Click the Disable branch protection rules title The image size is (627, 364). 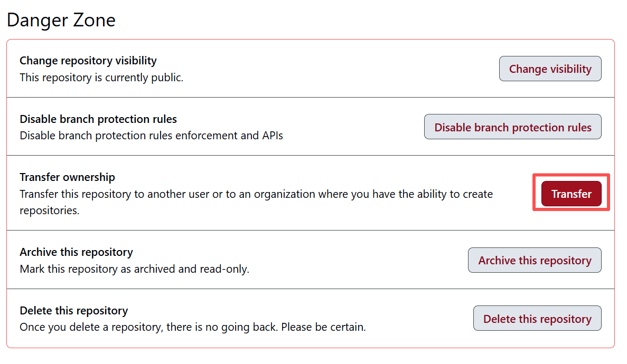pos(98,119)
